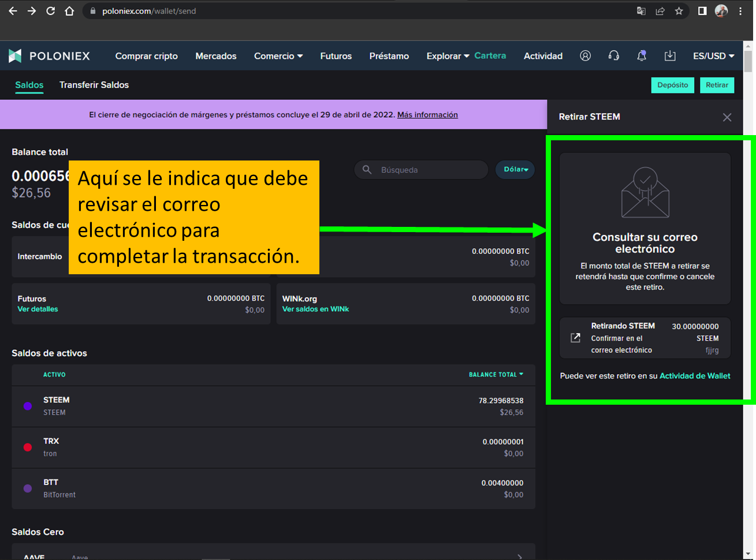Click the Retirando STEEM label
This screenshot has width=756, height=560.
point(623,326)
